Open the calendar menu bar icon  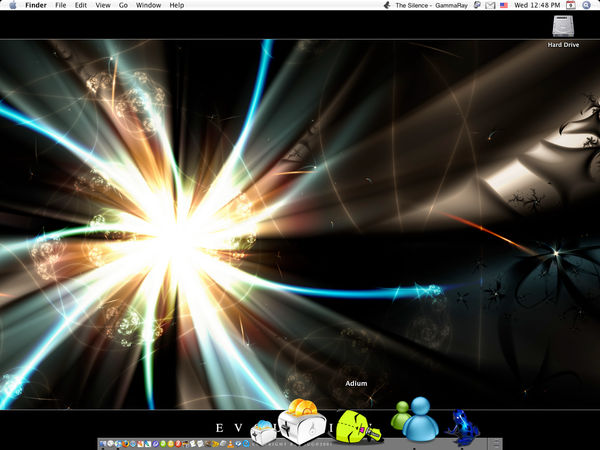pyautogui.click(x=571, y=5)
